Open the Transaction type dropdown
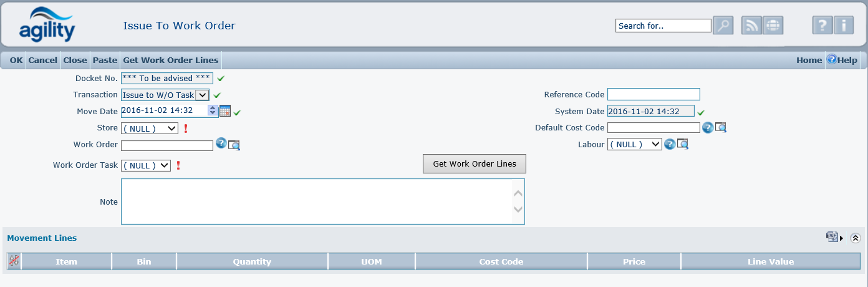Image resolution: width=868 pixels, height=287 pixels. pos(165,95)
